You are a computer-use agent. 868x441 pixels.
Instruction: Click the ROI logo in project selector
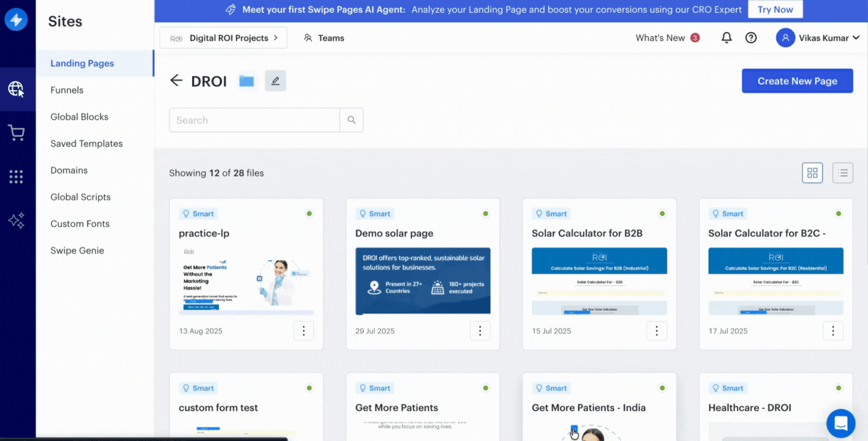176,39
